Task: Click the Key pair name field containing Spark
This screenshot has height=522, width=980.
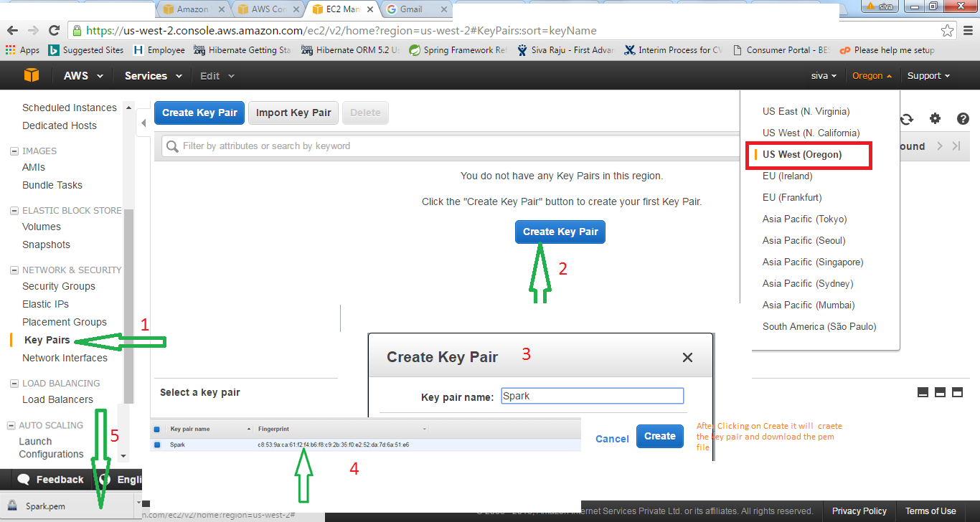Action: [592, 395]
